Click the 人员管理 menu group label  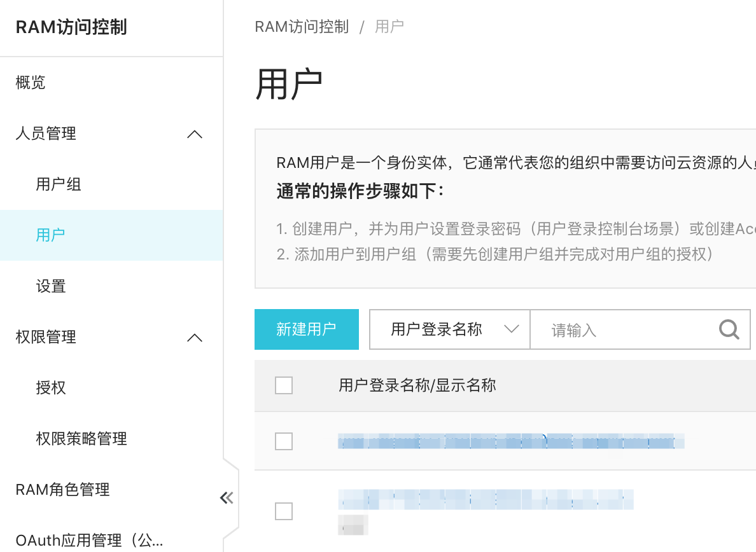click(46, 134)
